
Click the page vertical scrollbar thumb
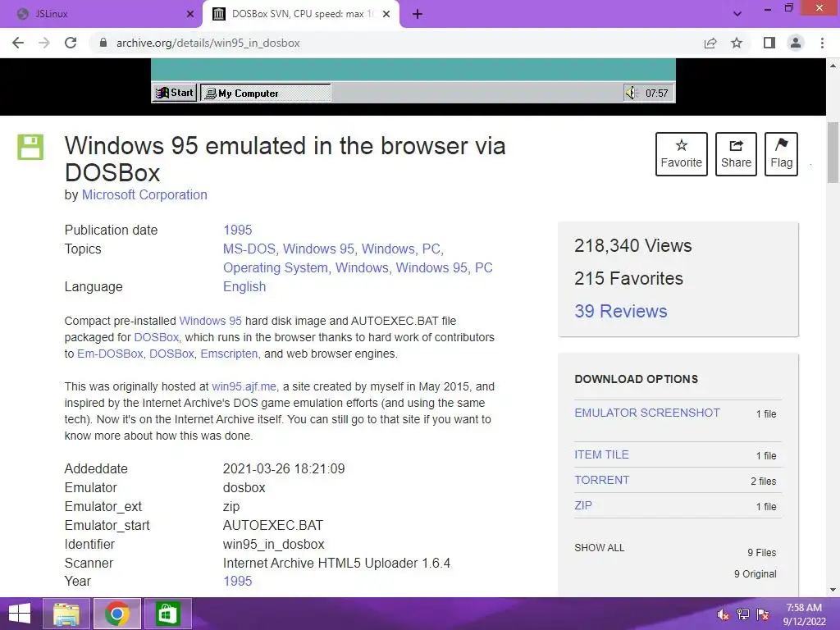tap(833, 153)
